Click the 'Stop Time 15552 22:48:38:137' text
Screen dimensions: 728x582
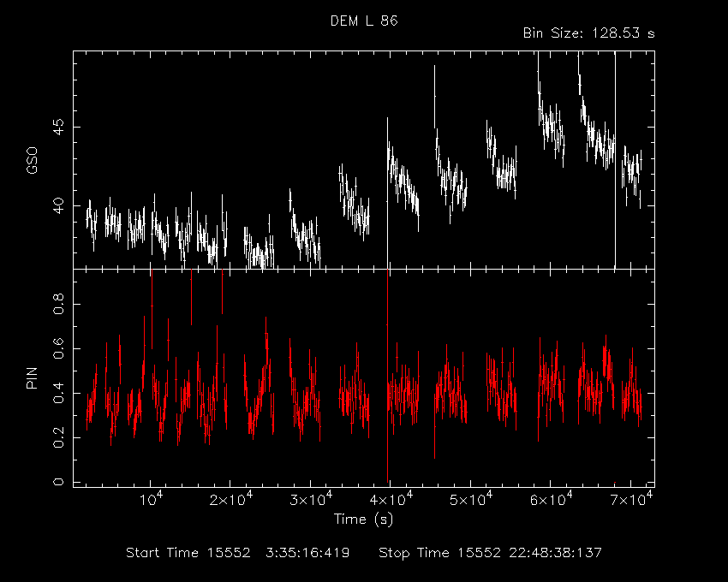pos(490,553)
